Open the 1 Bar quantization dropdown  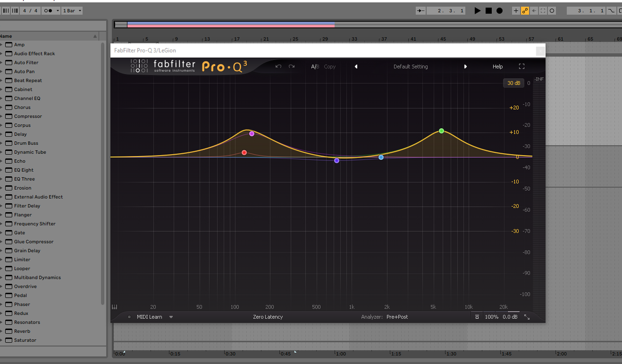coord(72,11)
